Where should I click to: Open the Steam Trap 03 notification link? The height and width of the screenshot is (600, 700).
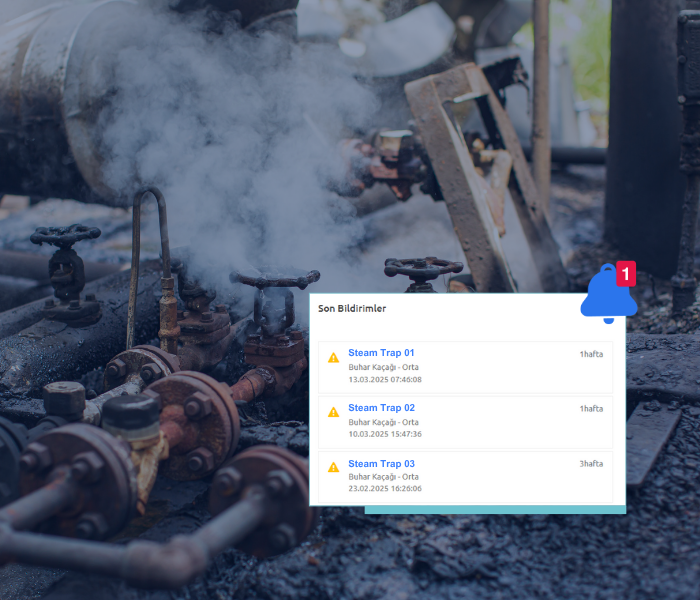tap(381, 464)
